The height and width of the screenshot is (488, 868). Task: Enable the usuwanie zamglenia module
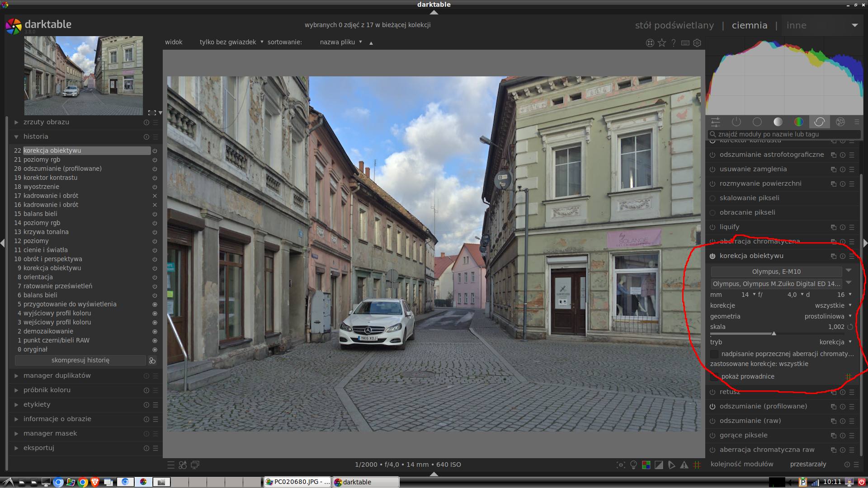(712, 169)
